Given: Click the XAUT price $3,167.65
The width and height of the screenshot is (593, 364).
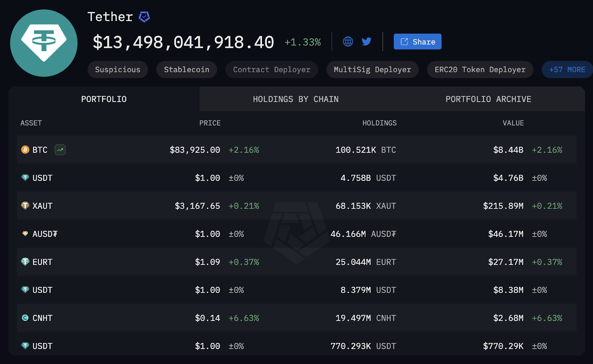Looking at the screenshot, I should point(198,206).
